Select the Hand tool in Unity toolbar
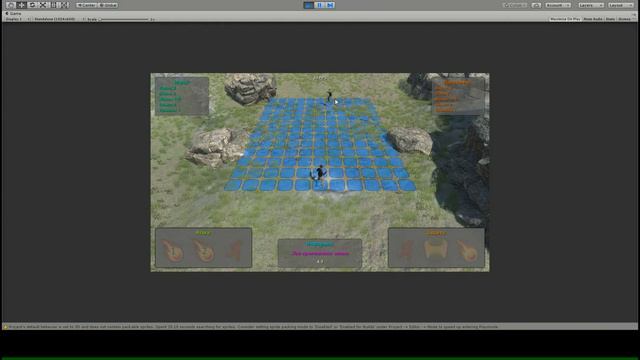The height and width of the screenshot is (360, 640). (11, 5)
